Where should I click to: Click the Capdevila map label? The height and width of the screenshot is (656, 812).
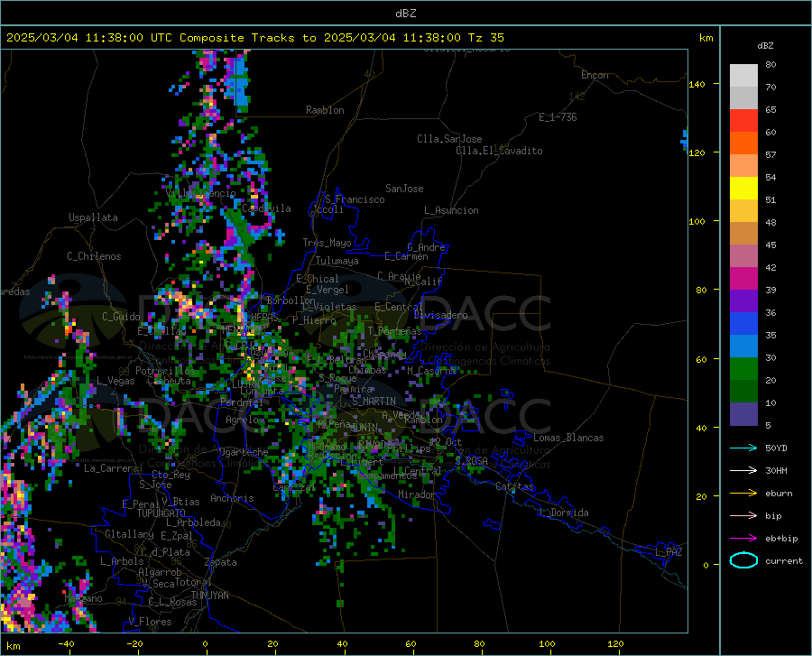coord(266,208)
